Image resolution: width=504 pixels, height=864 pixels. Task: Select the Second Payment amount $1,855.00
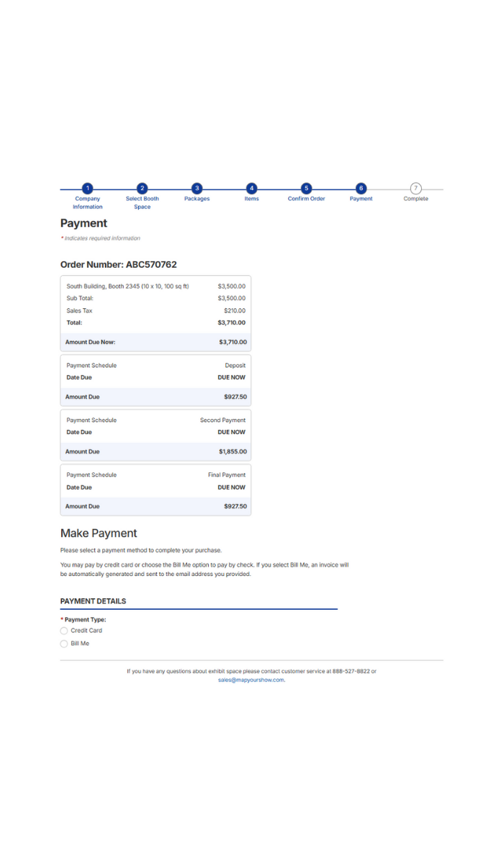[233, 452]
